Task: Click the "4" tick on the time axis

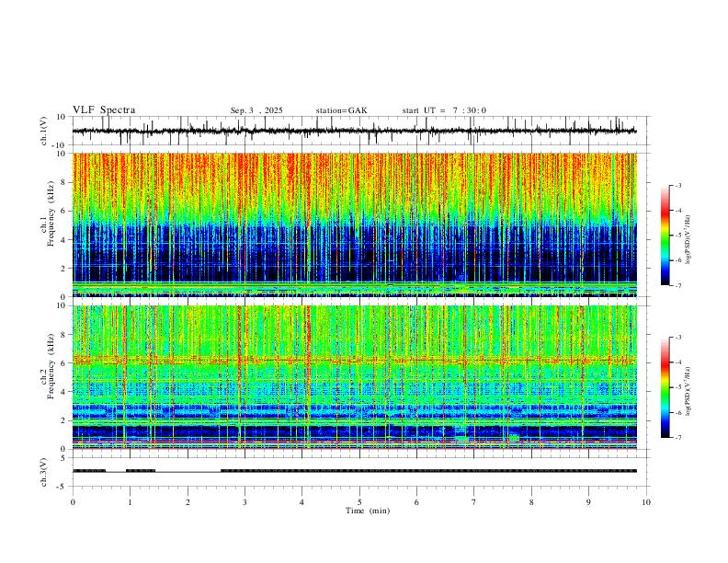Action: click(302, 502)
